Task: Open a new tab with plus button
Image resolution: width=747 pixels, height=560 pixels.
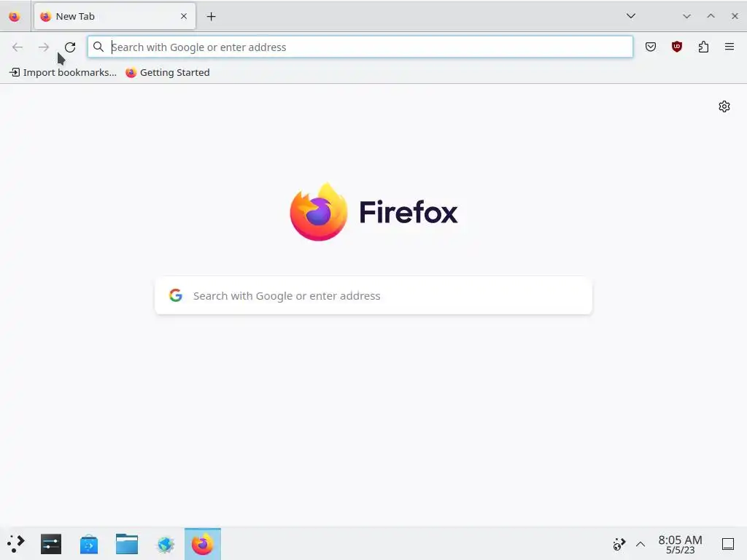Action: click(x=211, y=17)
